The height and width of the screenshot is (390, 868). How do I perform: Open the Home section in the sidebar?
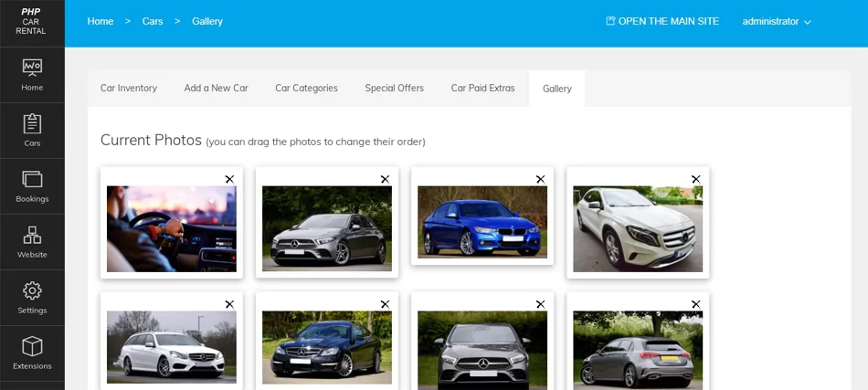(32, 75)
